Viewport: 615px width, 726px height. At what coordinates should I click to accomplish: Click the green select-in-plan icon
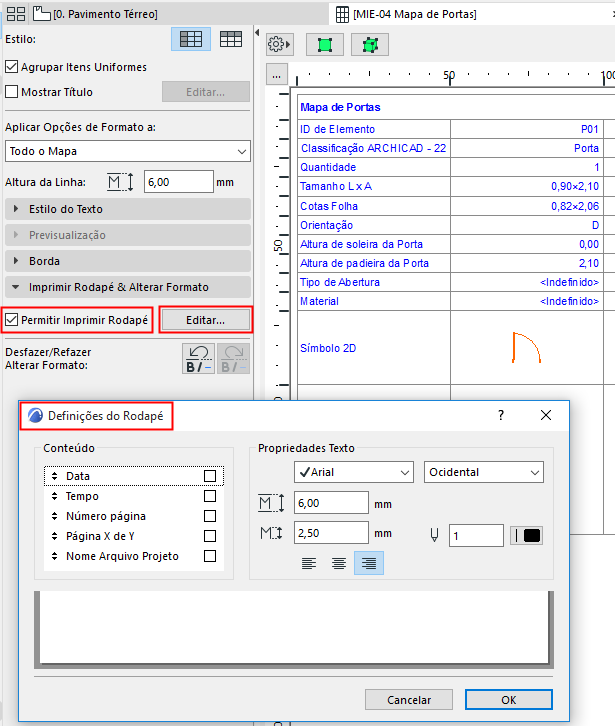point(325,45)
